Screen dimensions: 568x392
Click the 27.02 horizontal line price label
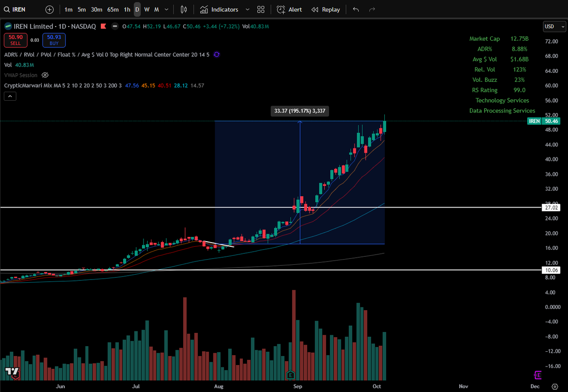pyautogui.click(x=550, y=207)
